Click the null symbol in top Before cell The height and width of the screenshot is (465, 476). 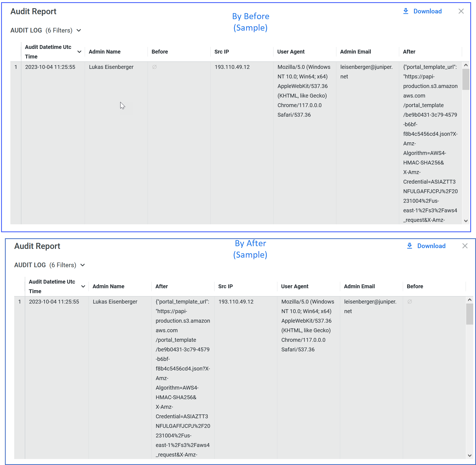pos(154,67)
